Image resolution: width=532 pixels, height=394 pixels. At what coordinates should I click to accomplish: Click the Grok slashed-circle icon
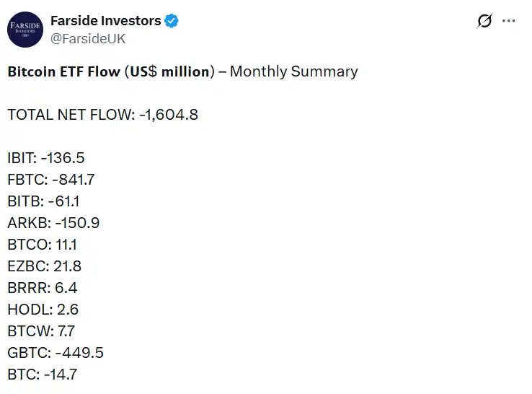coord(484,22)
